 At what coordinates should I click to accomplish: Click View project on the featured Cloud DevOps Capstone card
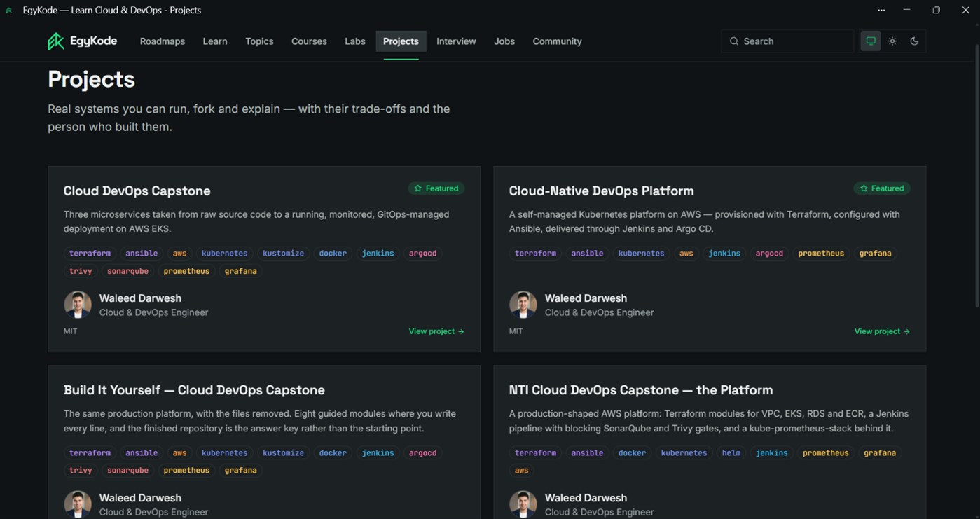(436, 331)
